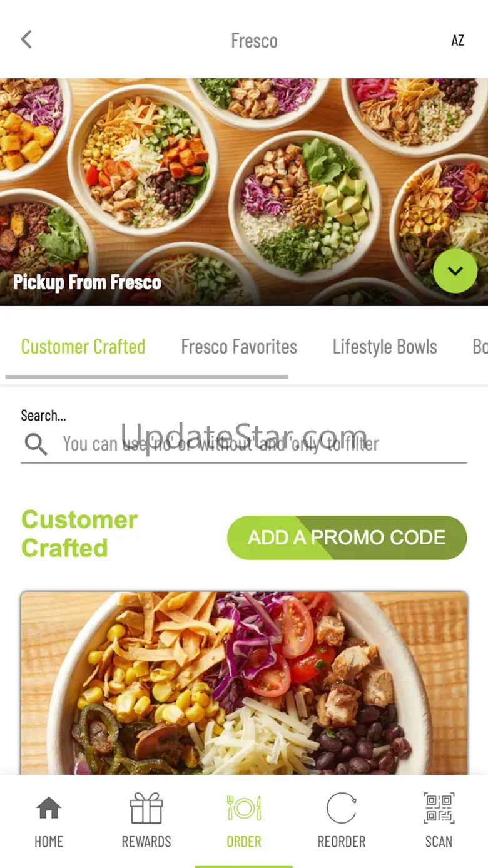Click the gray tab scroll indicator bar
The height and width of the screenshot is (868, 488).
coord(147,377)
